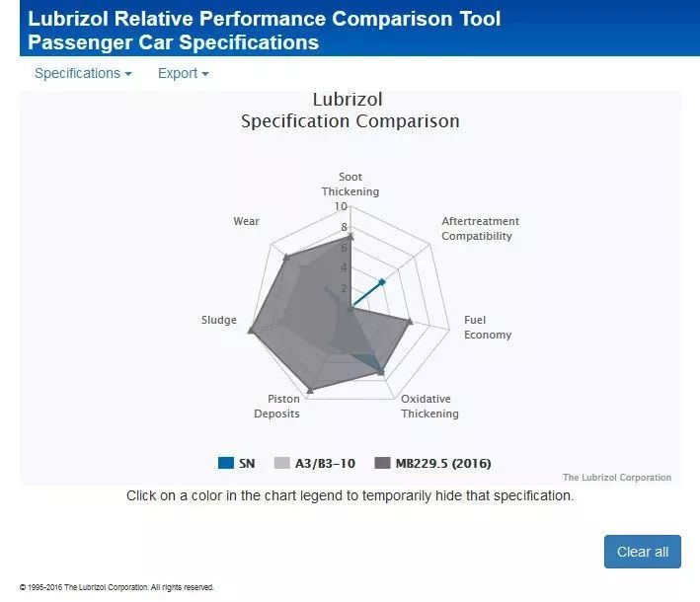Click the blue SN legend color swatch
This screenshot has height=602, width=700.
(x=226, y=463)
